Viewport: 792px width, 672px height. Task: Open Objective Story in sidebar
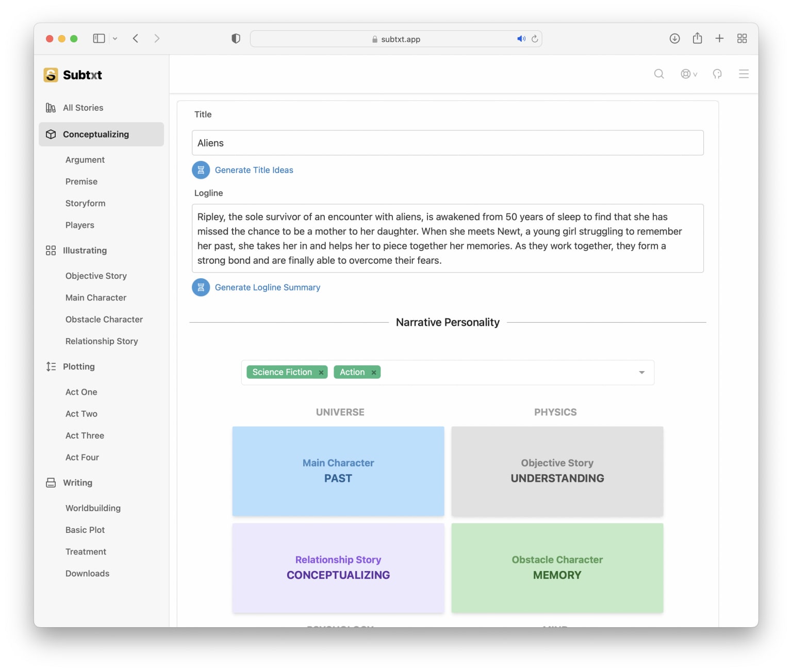point(96,276)
